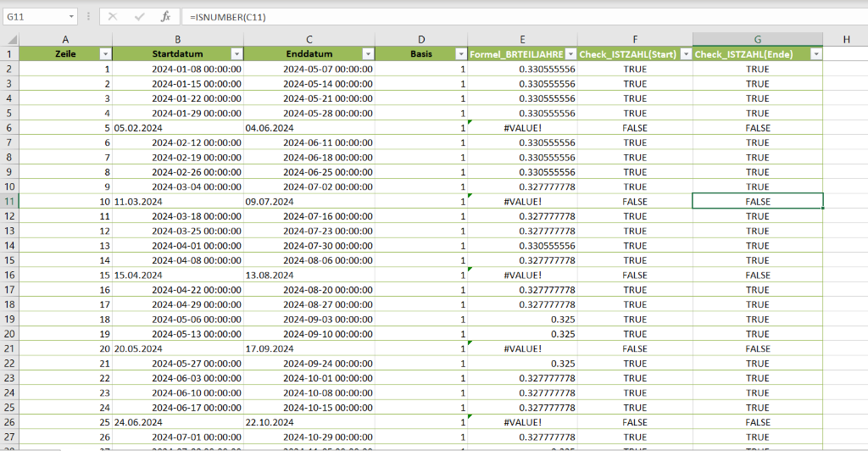This screenshot has height=451, width=868.
Task: Click the Startdatum header cell text
Action: [178, 54]
